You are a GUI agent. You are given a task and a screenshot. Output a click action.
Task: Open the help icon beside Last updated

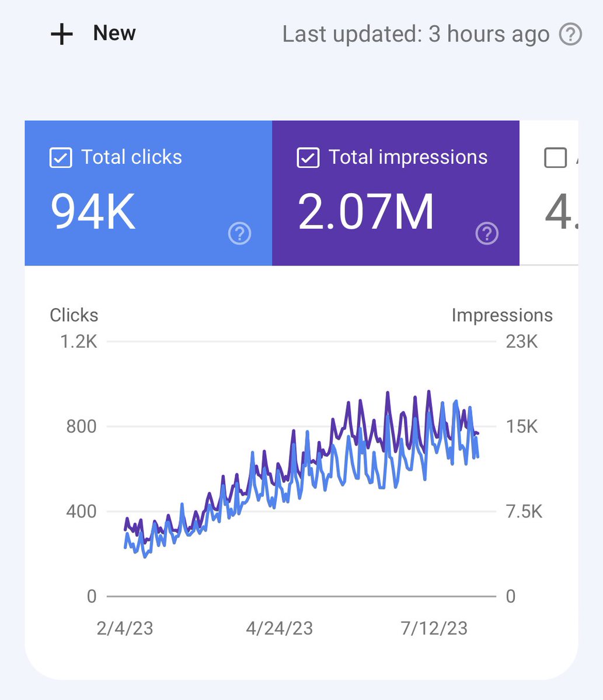point(570,34)
